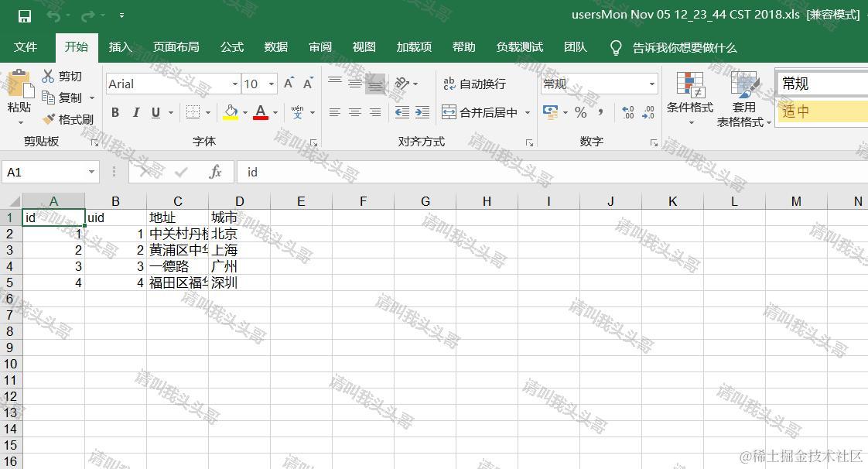Switch to the 插入 ribbon tab
Viewport: 868px width, 469px height.
coord(120,47)
